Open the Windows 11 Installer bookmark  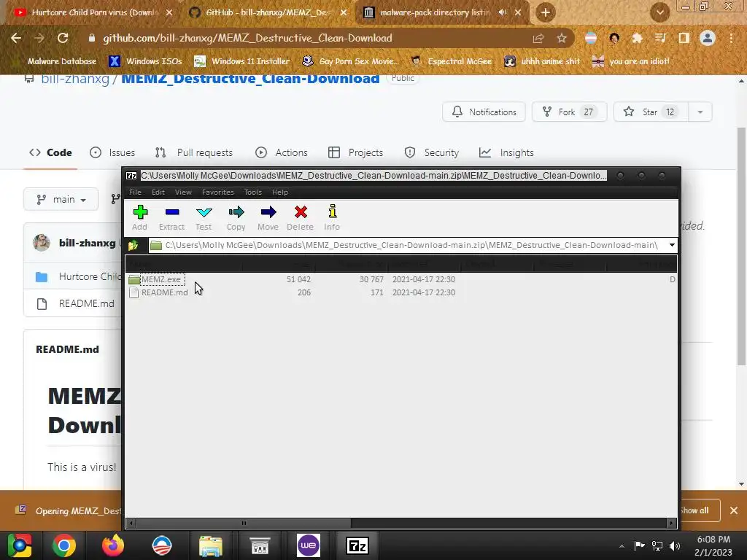coord(242,61)
